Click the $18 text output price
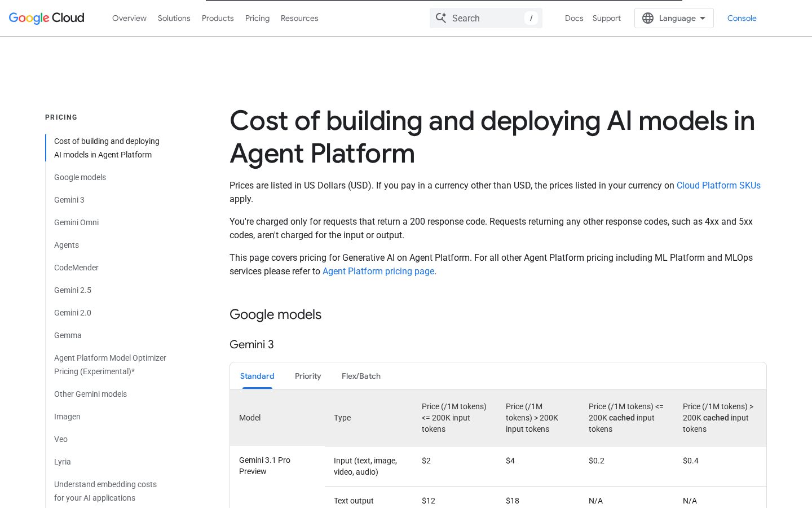Viewport: 812px width, 508px height. click(x=513, y=501)
